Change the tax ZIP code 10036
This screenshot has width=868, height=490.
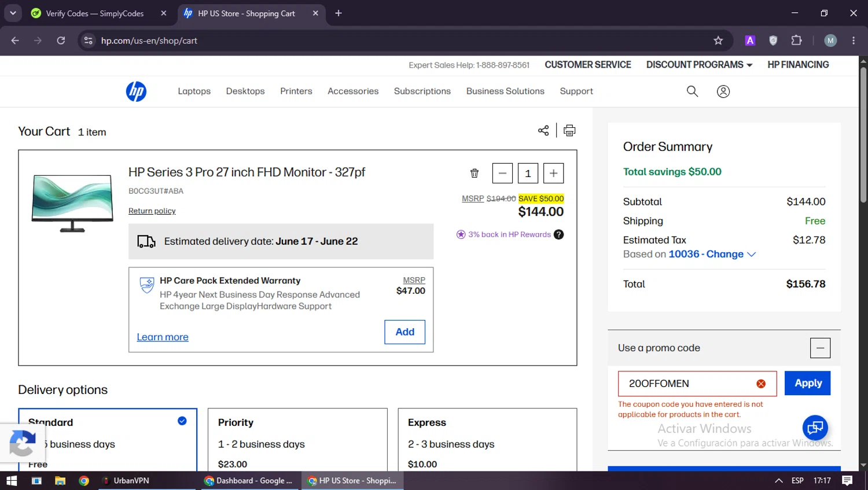tap(712, 254)
